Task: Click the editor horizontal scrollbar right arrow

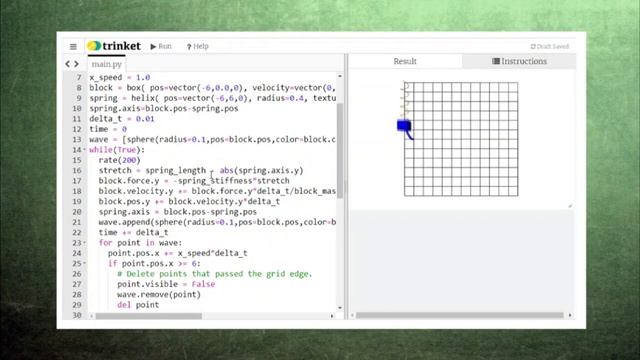Action: click(x=332, y=316)
